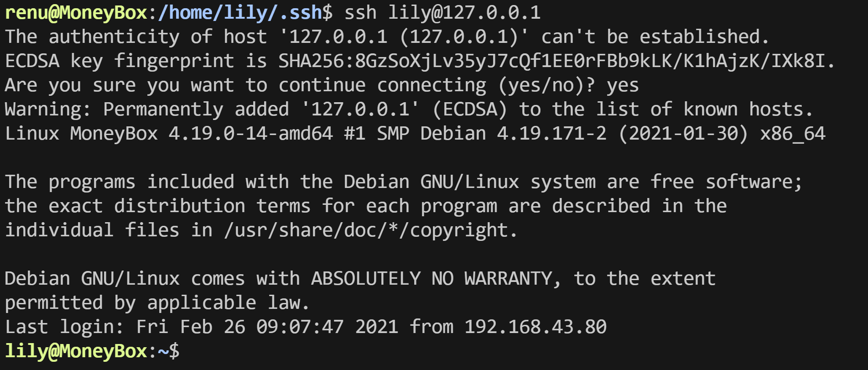Click the login time 09:07:47
This screenshot has width=868, height=370.
click(x=300, y=327)
